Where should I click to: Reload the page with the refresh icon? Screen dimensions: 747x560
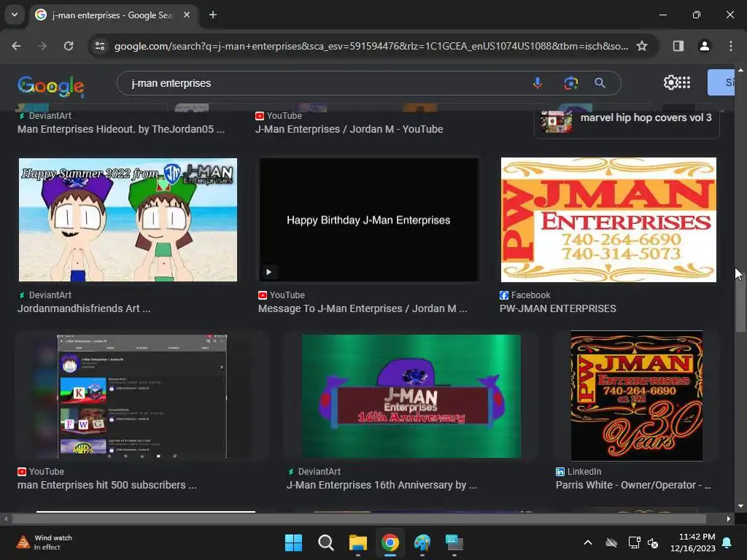click(69, 46)
